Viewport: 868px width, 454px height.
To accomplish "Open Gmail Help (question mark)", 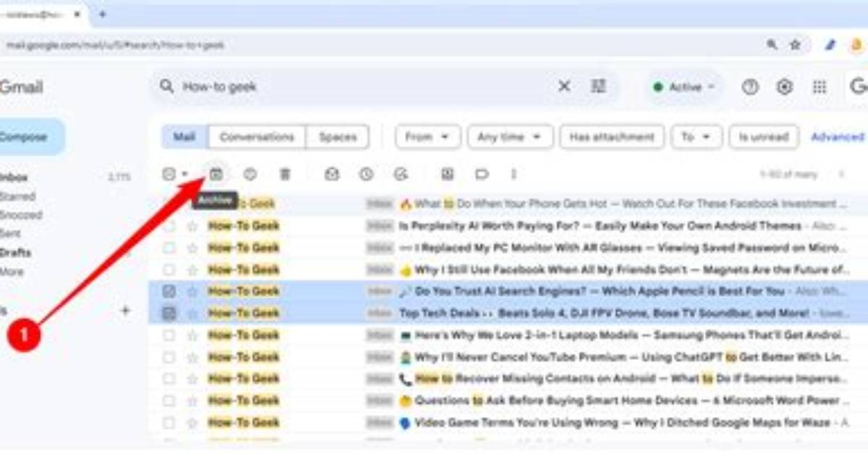I will (750, 87).
